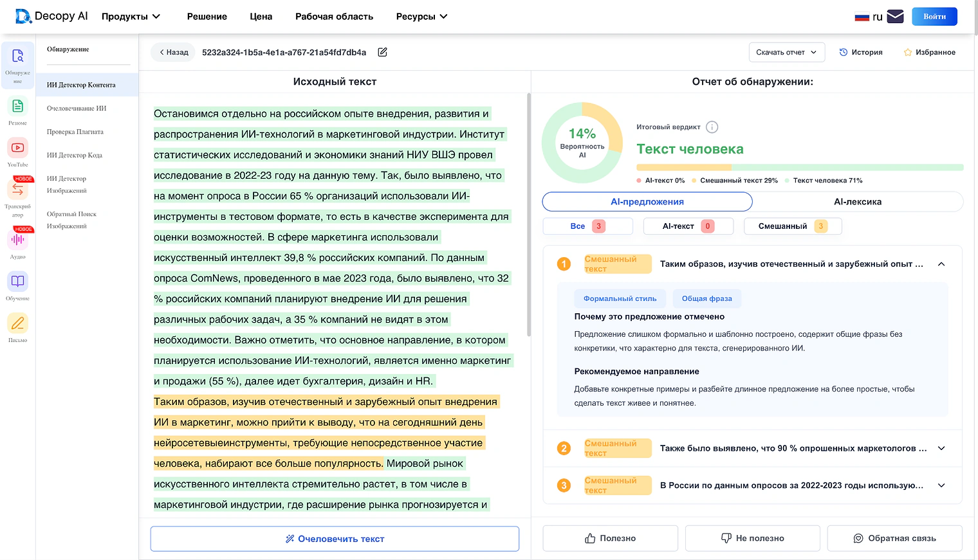Open the Решение menu item

pyautogui.click(x=207, y=16)
